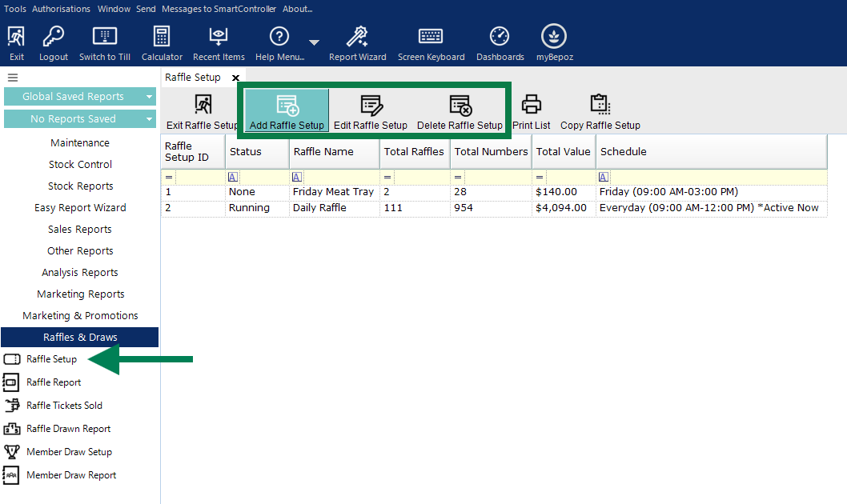This screenshot has width=847, height=504.
Task: Click Delete Raffle Setup
Action: [x=460, y=112]
